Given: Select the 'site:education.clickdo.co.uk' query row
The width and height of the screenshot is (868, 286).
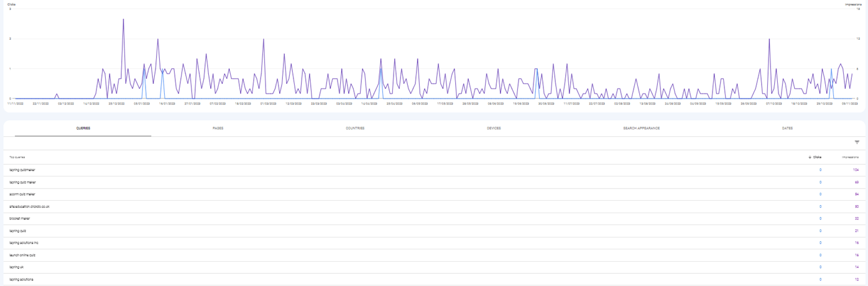Looking at the screenshot, I should (30, 206).
